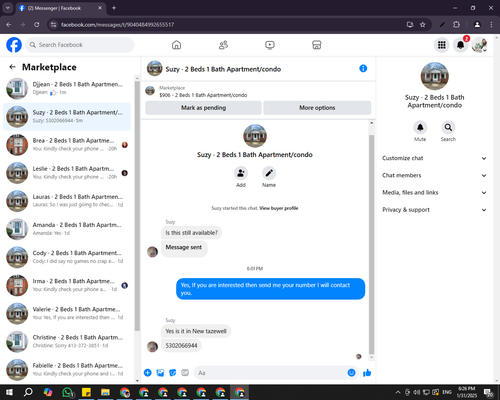Click Mark as pending button
This screenshot has width=500, height=400.
[203, 108]
